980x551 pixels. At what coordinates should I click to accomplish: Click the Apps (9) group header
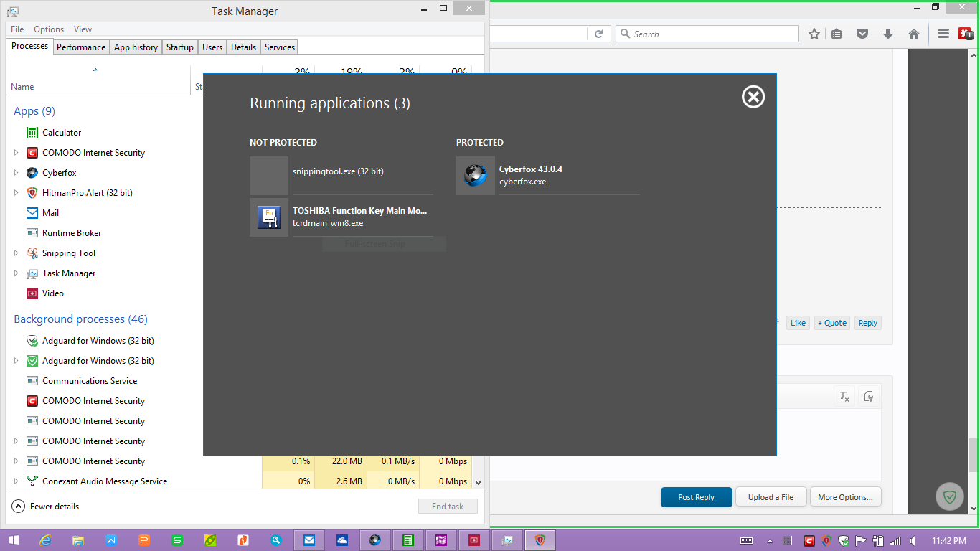(34, 111)
